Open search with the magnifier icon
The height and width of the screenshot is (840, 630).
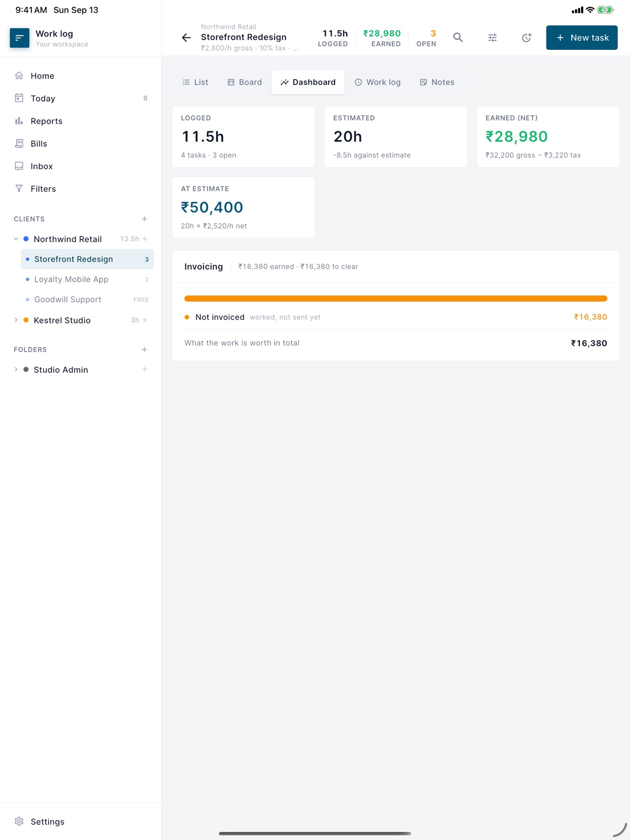[x=458, y=38]
